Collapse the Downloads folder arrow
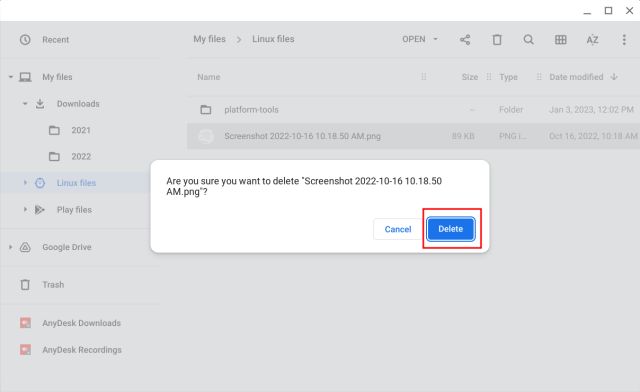 [x=25, y=103]
